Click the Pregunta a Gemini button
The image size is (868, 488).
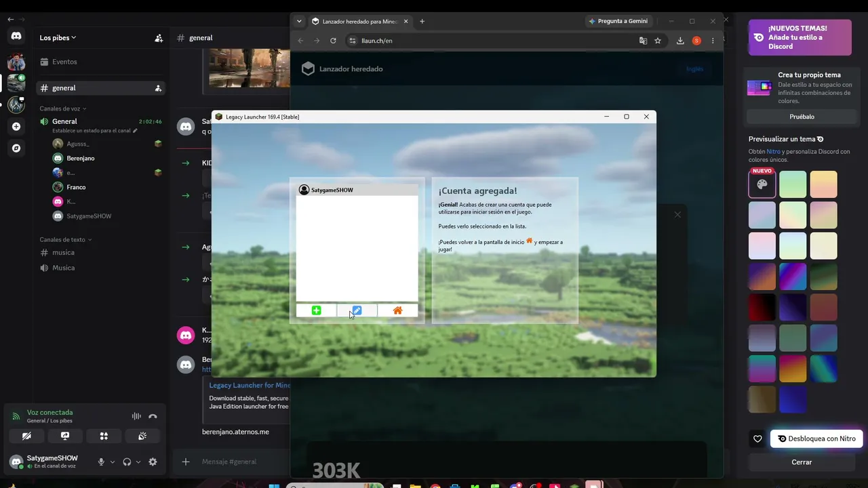(618, 21)
